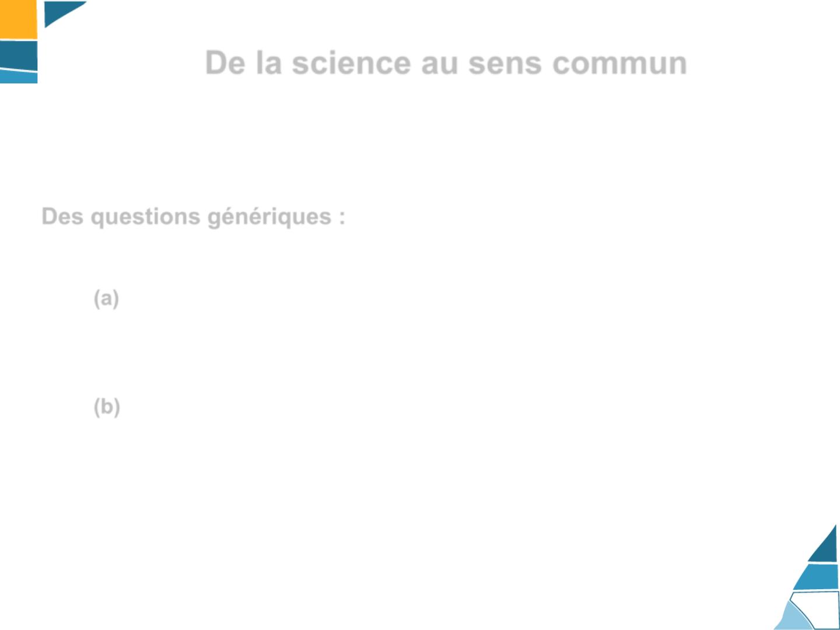Click the '(b)' list marker
This screenshot has height=630, width=840.
click(107, 407)
